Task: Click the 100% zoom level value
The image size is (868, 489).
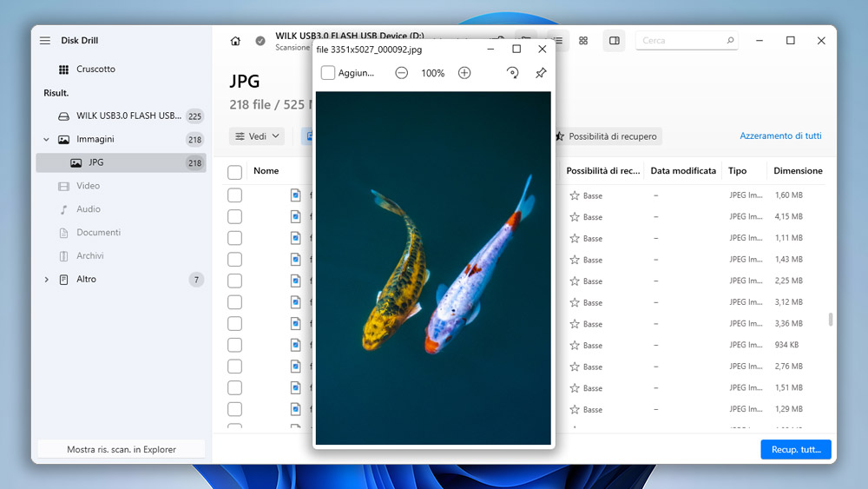Action: click(x=433, y=73)
